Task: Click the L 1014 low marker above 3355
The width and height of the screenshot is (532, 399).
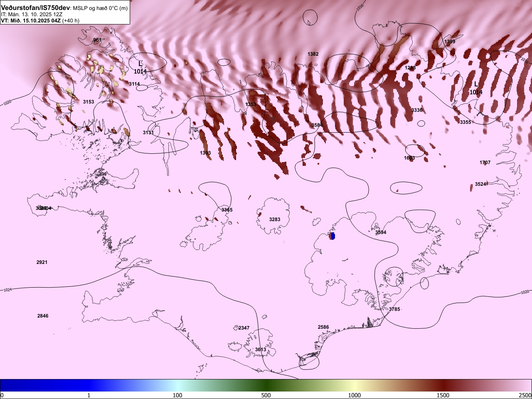Action: [476, 88]
